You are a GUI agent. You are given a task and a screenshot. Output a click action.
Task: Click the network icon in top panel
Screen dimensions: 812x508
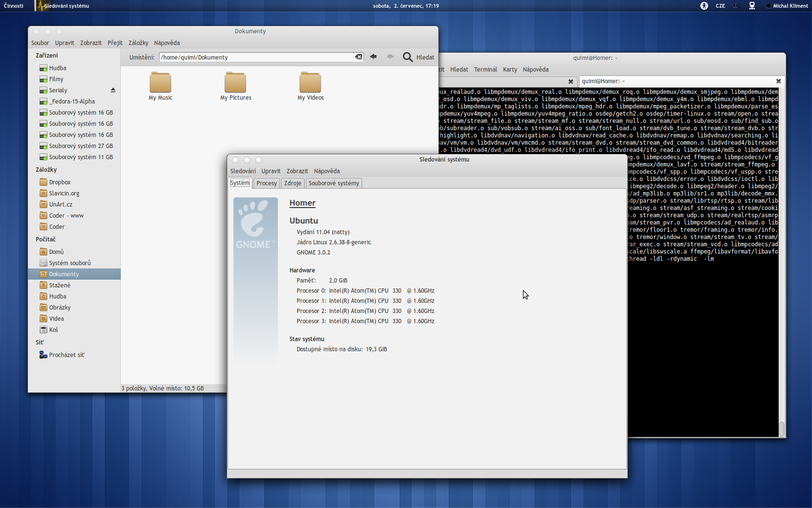752,6
